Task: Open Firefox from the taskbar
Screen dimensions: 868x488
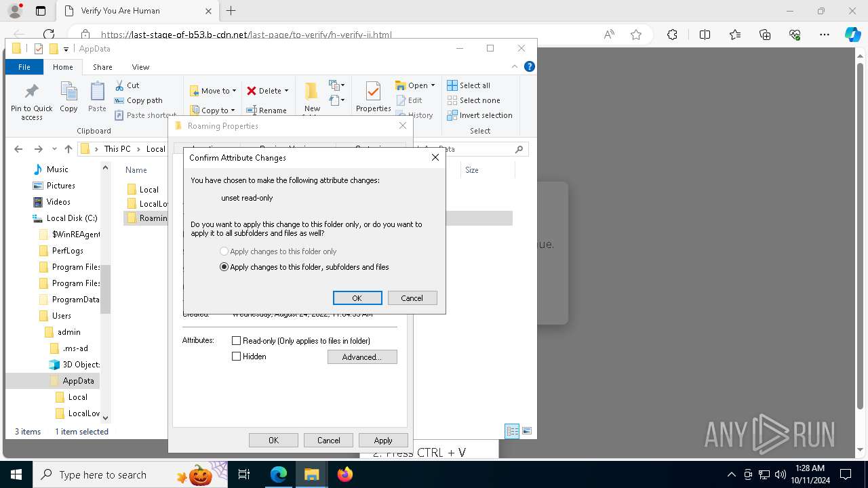Action: coord(344,474)
